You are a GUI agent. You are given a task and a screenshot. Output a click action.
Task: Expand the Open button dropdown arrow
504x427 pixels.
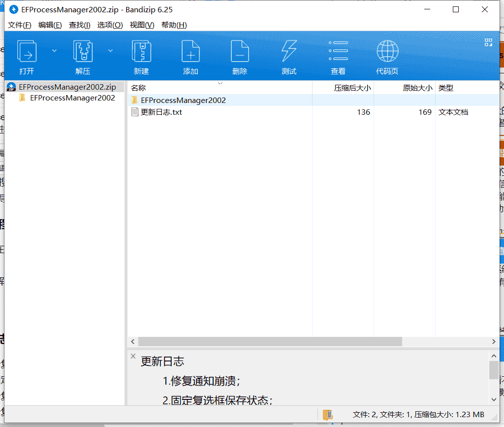54,51
